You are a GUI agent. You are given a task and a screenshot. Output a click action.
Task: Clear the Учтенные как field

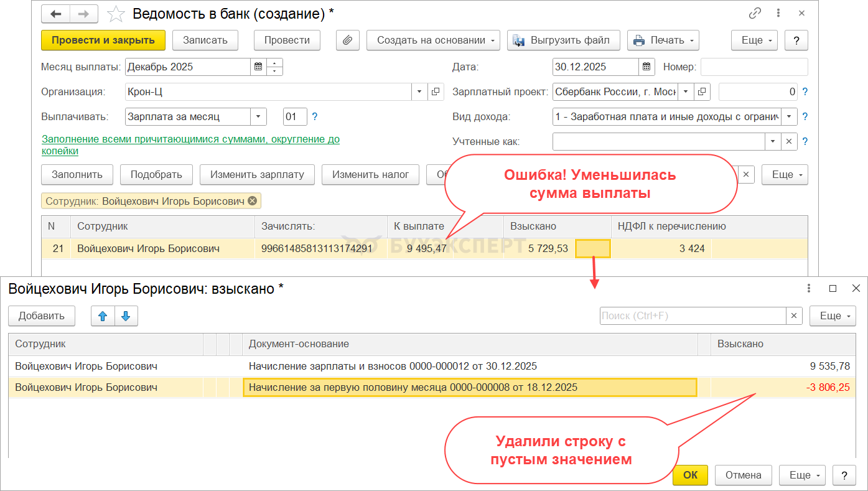tap(789, 141)
